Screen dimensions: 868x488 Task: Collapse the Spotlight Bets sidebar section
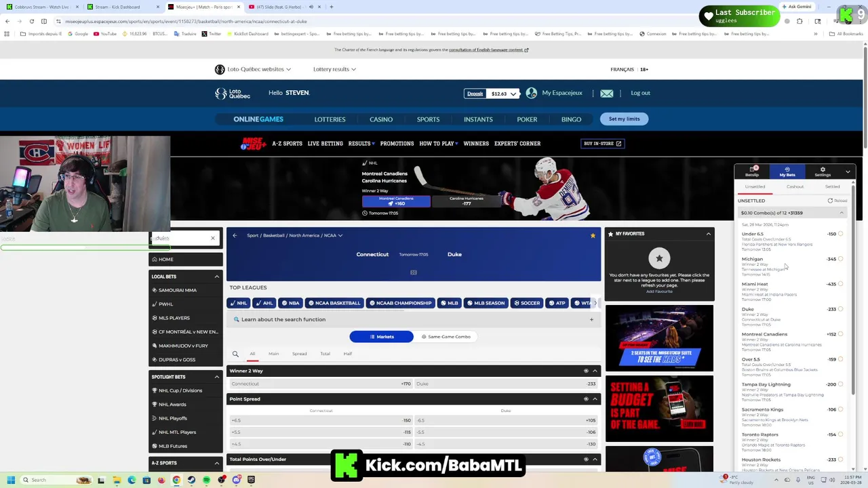click(x=217, y=377)
